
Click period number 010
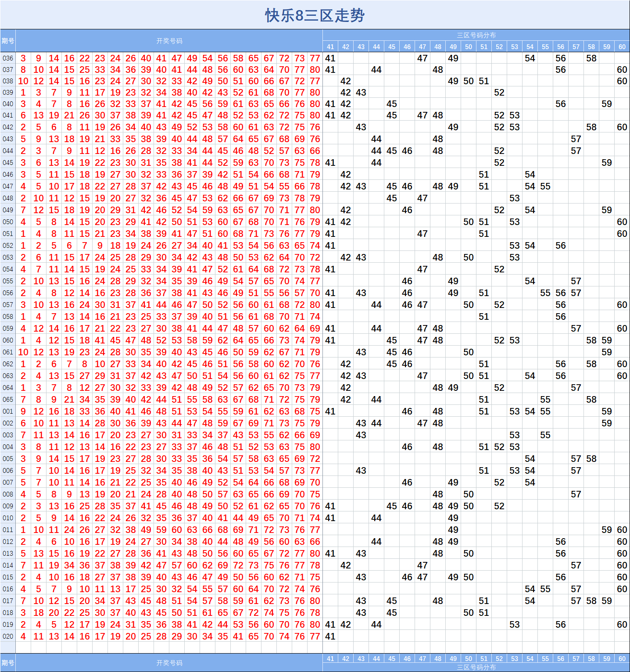tap(8, 518)
